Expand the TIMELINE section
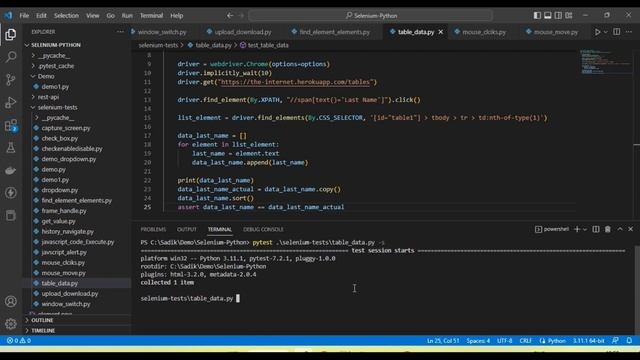 [43, 331]
